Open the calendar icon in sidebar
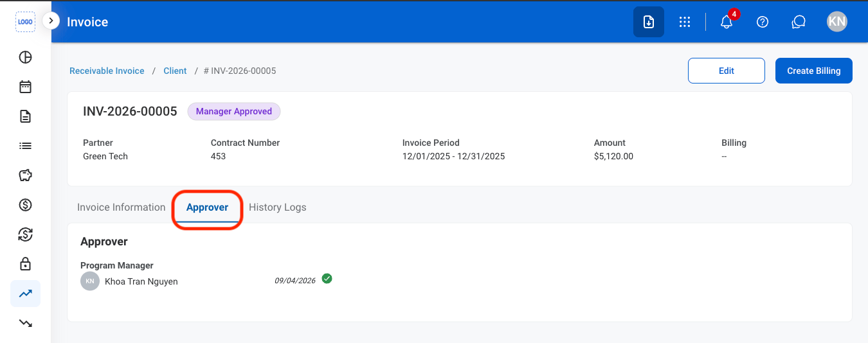 point(25,87)
